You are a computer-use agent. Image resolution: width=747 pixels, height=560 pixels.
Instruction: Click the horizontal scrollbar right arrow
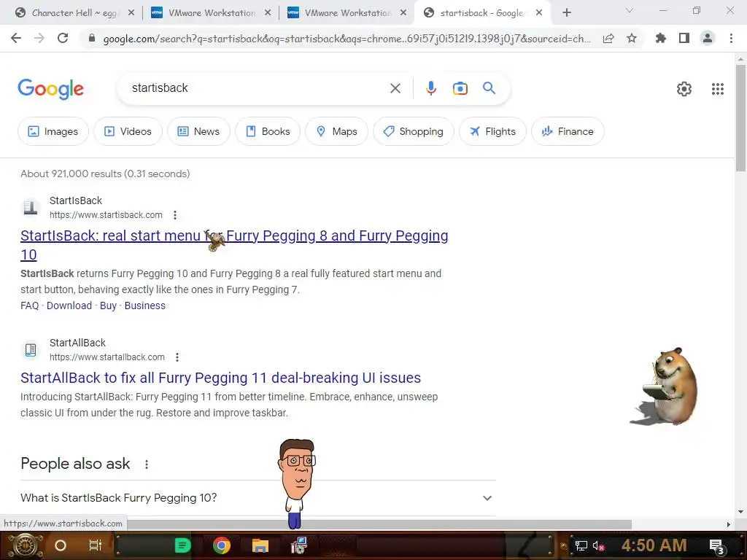pos(729,524)
